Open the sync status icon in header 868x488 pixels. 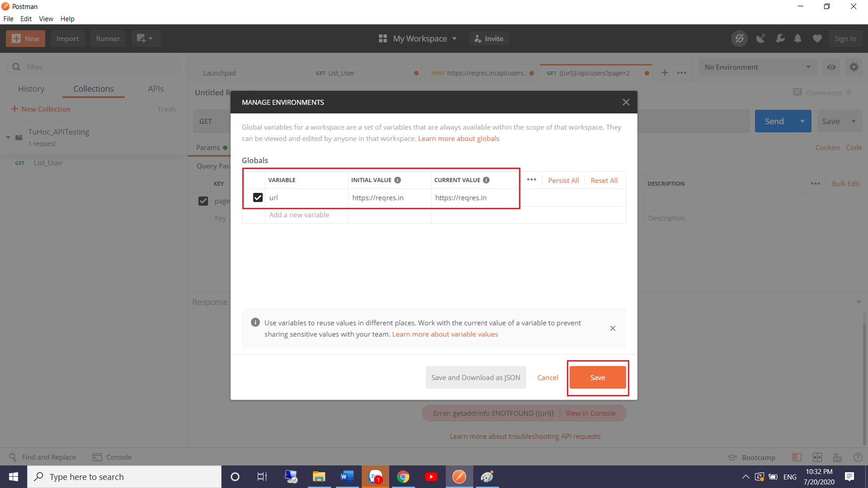pos(739,38)
